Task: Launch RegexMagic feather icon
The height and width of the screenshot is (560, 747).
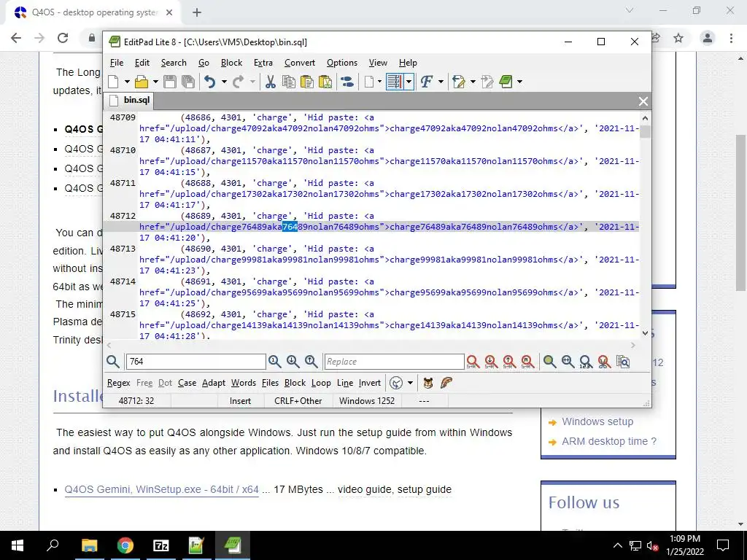Action: point(446,383)
